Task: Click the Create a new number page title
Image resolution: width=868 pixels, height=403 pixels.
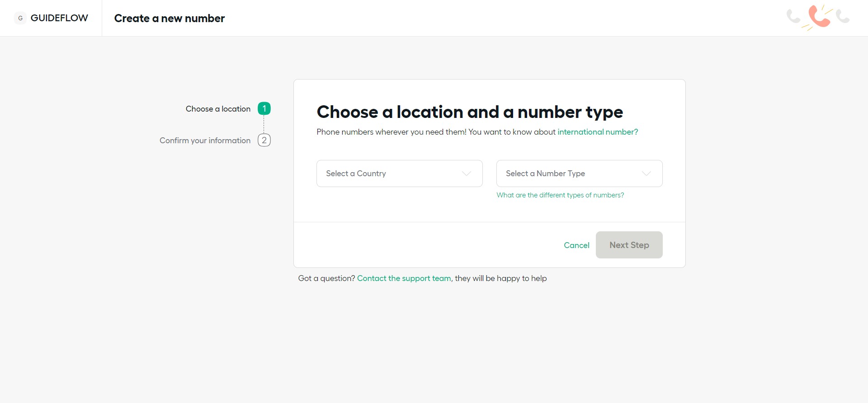Action: coord(169,19)
